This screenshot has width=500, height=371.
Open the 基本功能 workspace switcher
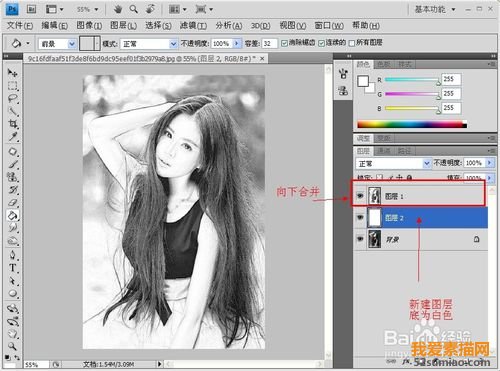435,9
